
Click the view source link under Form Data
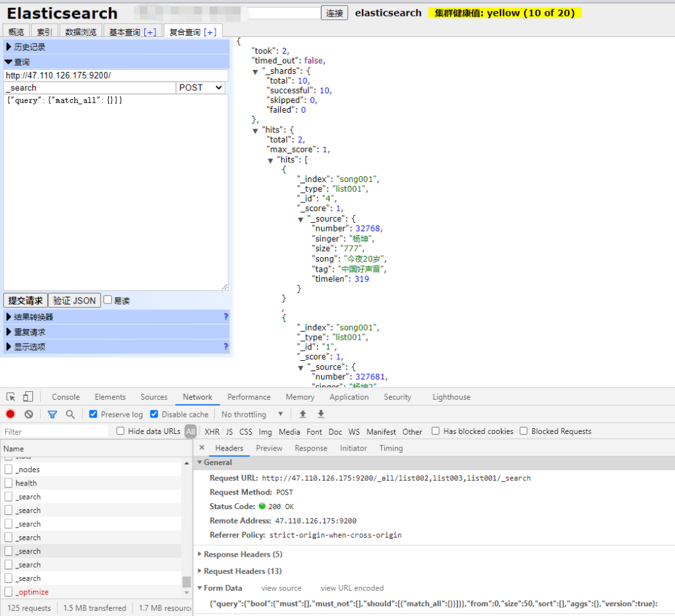tap(281, 588)
